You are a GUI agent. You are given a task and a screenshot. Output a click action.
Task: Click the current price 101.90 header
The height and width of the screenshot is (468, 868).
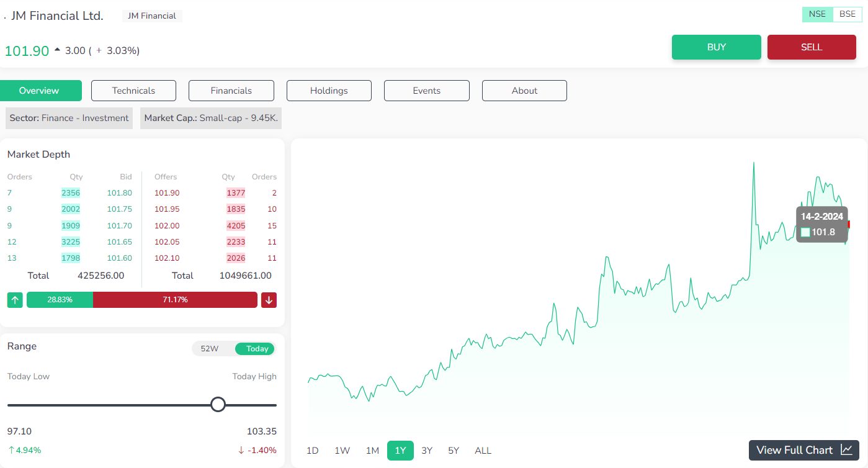point(27,51)
